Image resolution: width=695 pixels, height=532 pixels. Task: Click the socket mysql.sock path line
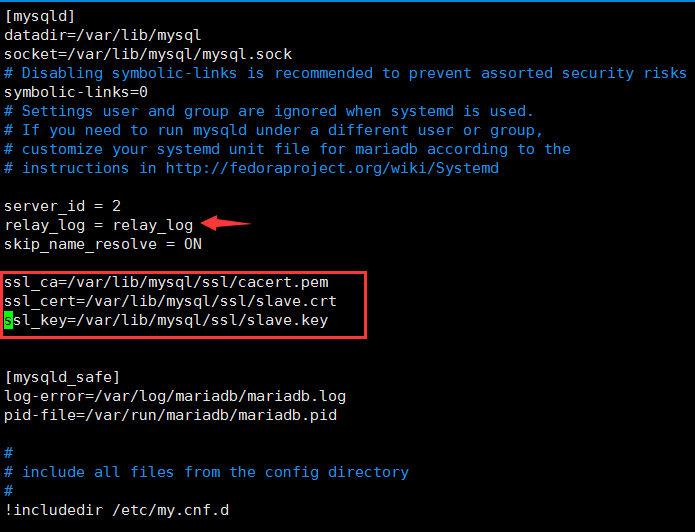click(148, 55)
